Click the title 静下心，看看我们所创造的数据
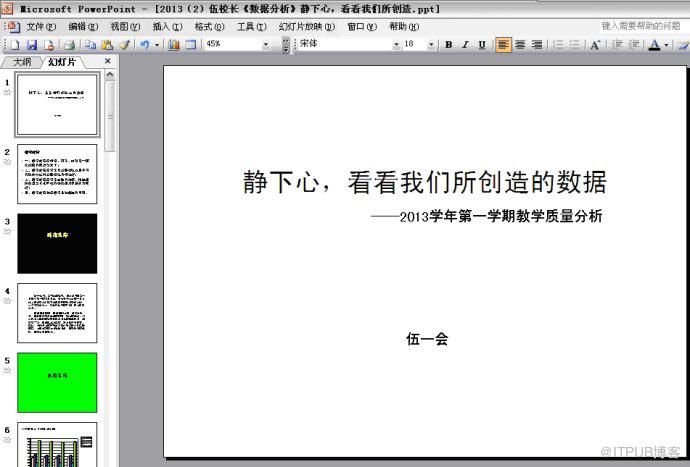 (x=425, y=182)
